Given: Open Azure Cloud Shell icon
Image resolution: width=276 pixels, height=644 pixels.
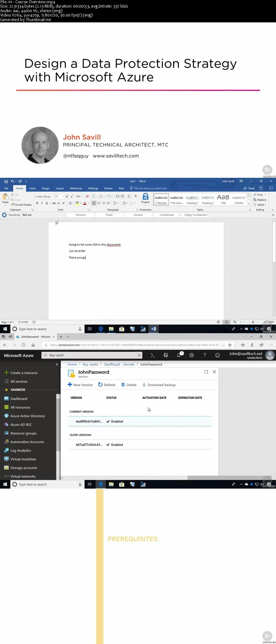Looking at the screenshot, I should 153,355.
